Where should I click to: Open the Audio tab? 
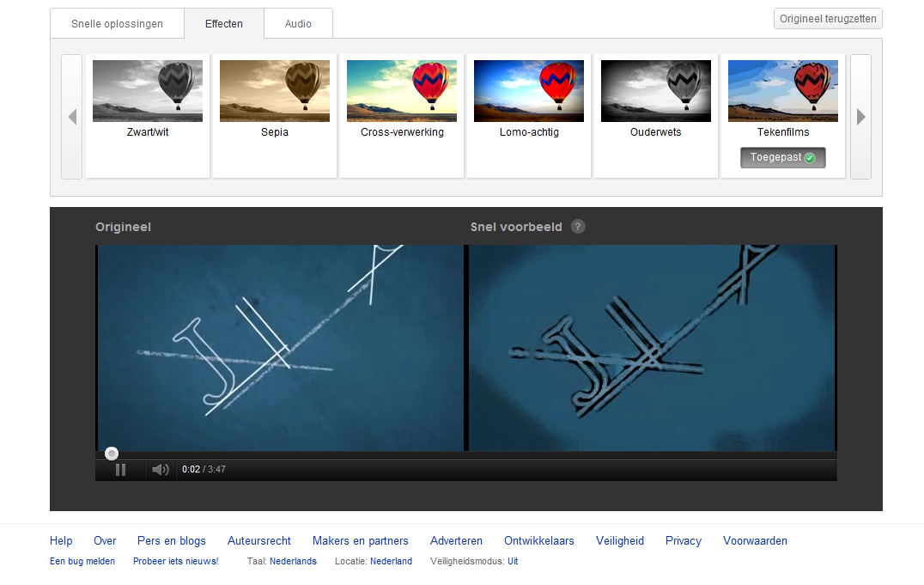(x=298, y=23)
